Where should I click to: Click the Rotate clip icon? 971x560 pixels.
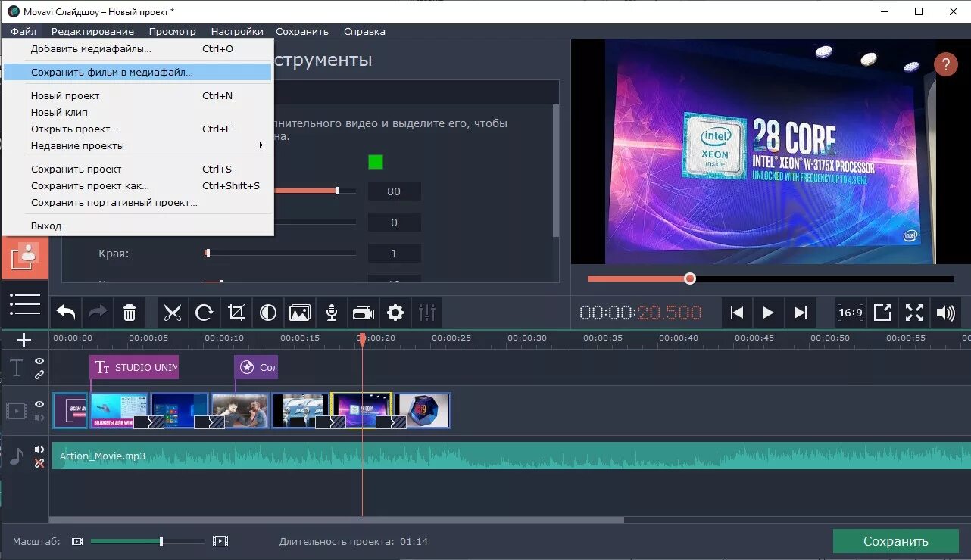click(204, 312)
